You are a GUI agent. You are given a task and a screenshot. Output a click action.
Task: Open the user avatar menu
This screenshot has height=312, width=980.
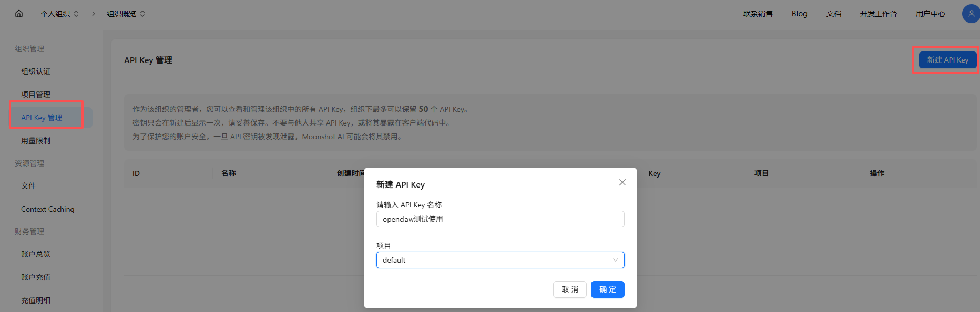tap(971, 14)
